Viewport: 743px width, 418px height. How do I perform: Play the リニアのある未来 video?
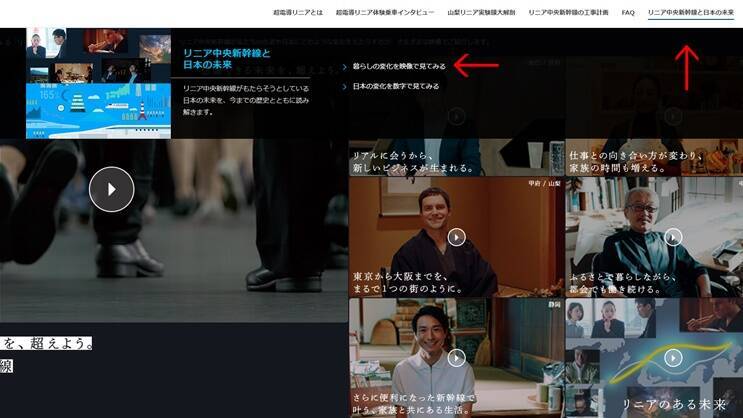coord(673,357)
